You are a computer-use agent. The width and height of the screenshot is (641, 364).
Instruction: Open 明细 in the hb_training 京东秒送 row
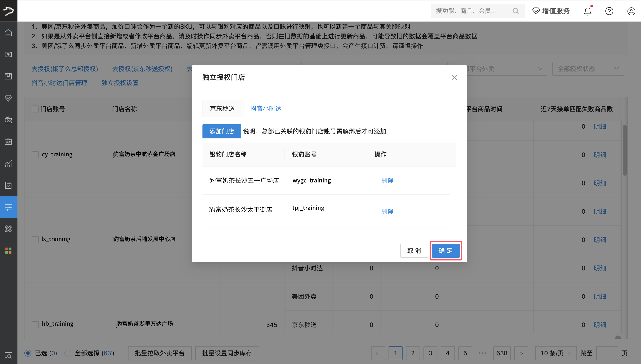[600, 325]
